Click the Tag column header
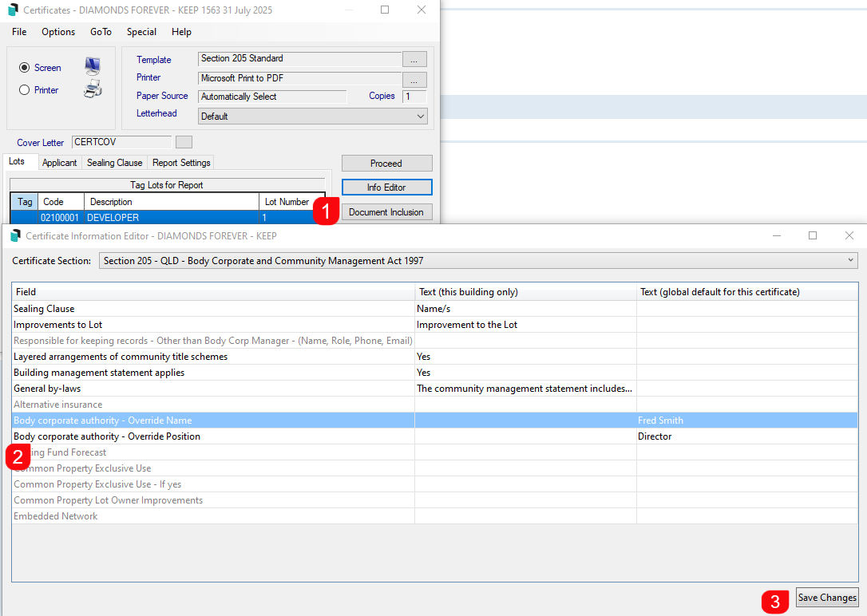The width and height of the screenshot is (867, 616). coord(24,202)
